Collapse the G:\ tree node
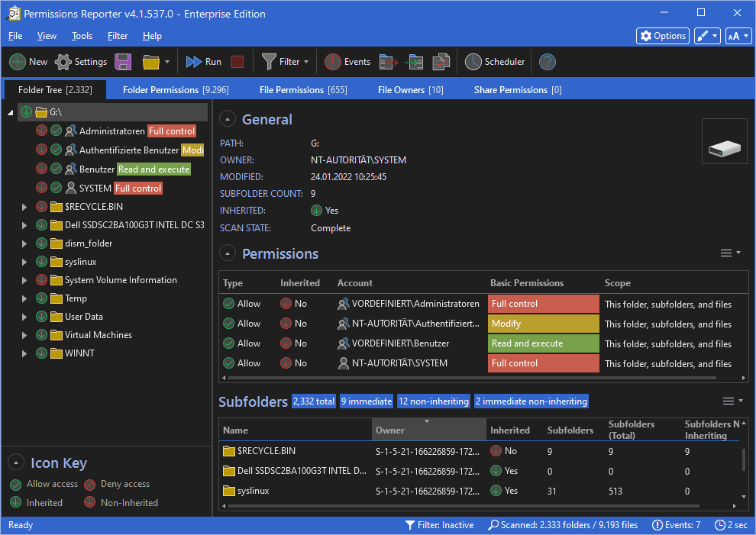 (x=10, y=112)
